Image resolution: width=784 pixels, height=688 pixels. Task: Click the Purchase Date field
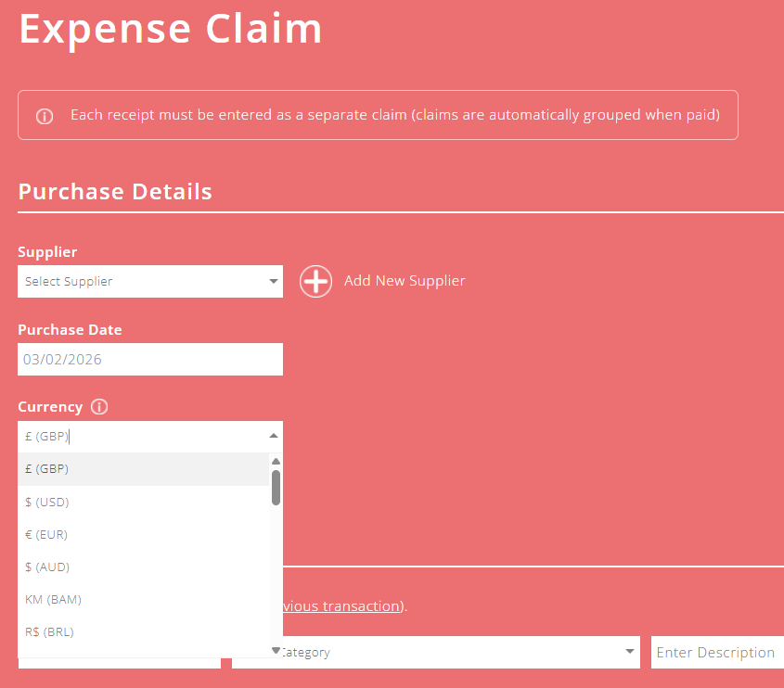click(148, 359)
